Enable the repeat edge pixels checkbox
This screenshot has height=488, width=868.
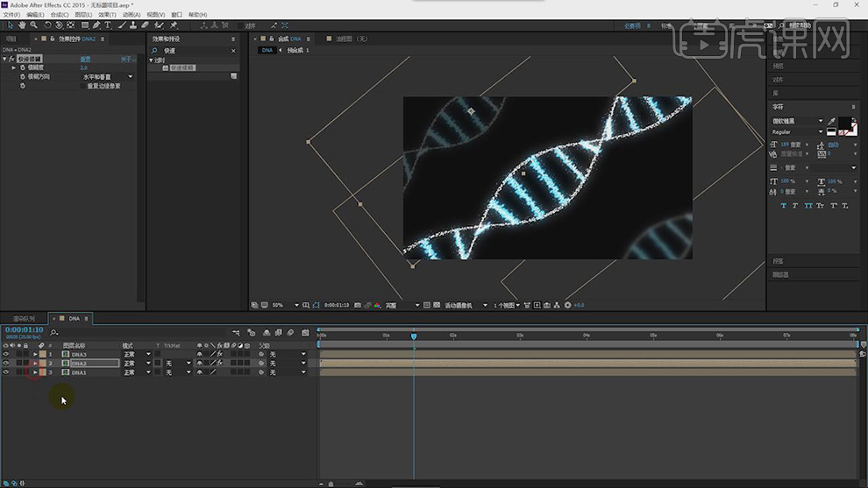(x=82, y=86)
